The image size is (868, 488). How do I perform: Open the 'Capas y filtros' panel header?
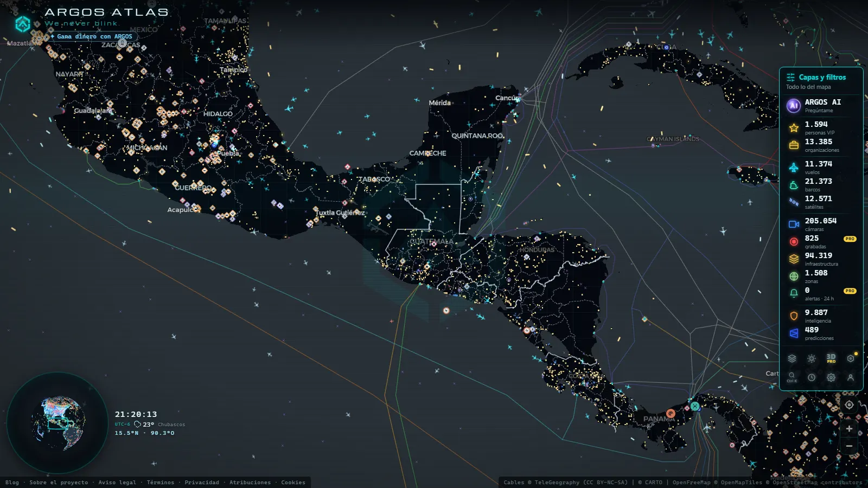point(821,81)
